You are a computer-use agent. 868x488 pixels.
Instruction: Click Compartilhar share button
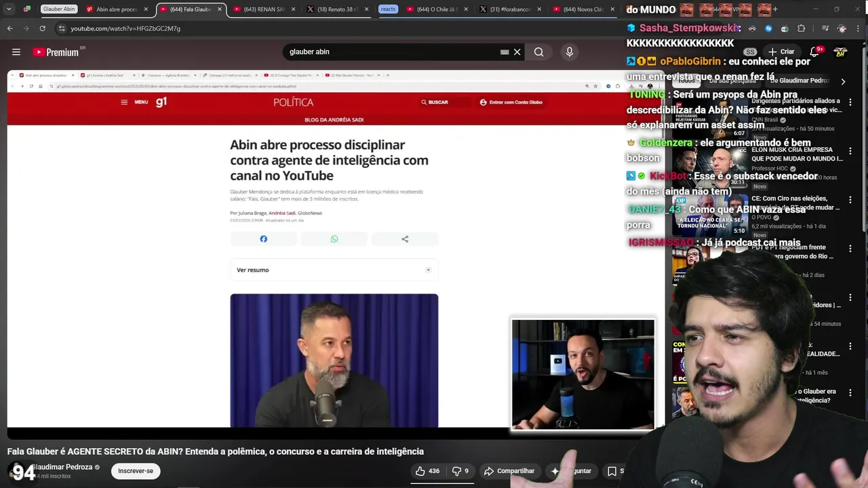coord(509,471)
